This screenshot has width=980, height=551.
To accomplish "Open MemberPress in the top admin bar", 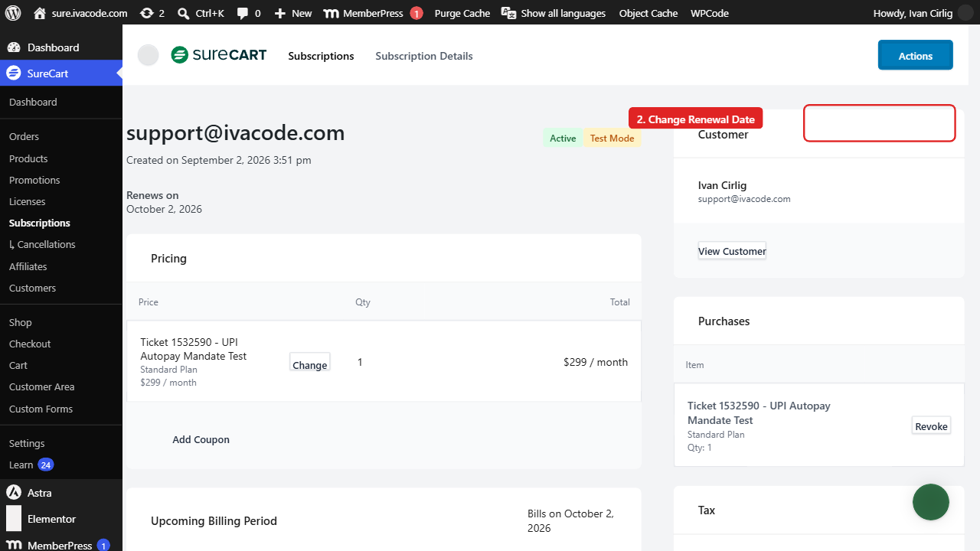I will point(373,13).
